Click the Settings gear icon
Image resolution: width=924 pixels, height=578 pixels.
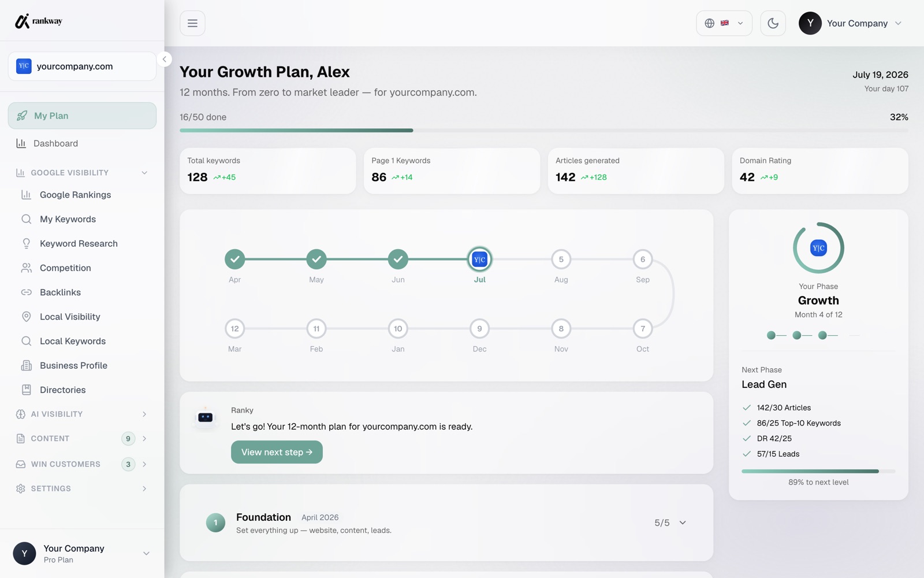point(21,488)
